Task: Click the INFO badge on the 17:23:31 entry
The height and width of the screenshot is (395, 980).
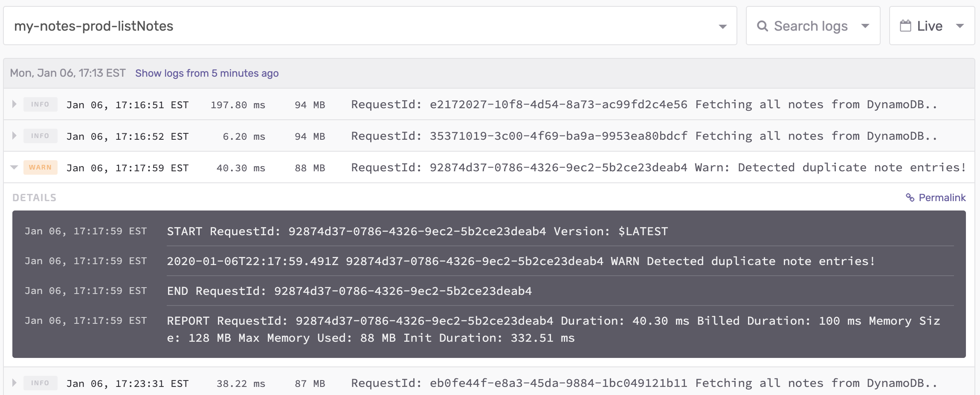Action: (40, 383)
